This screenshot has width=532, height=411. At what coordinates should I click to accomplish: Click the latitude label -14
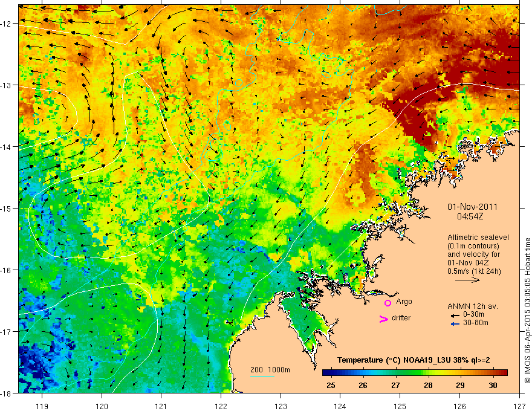[x=6, y=147]
